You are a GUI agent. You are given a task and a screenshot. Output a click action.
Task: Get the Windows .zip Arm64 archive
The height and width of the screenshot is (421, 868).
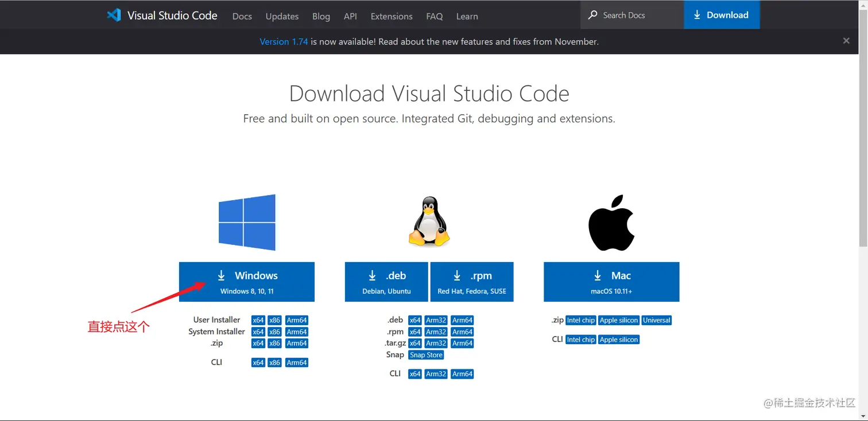pos(297,343)
